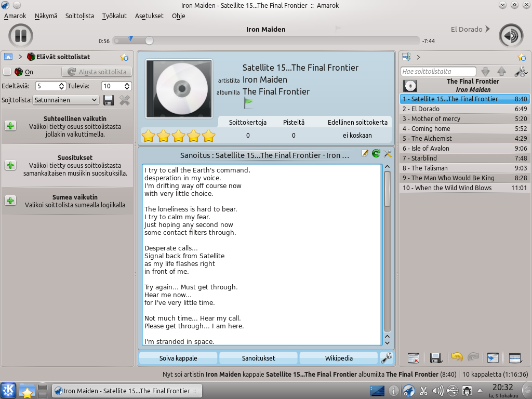Click the Wikipedia applet button
This screenshot has width=532, height=399.
coord(339,358)
